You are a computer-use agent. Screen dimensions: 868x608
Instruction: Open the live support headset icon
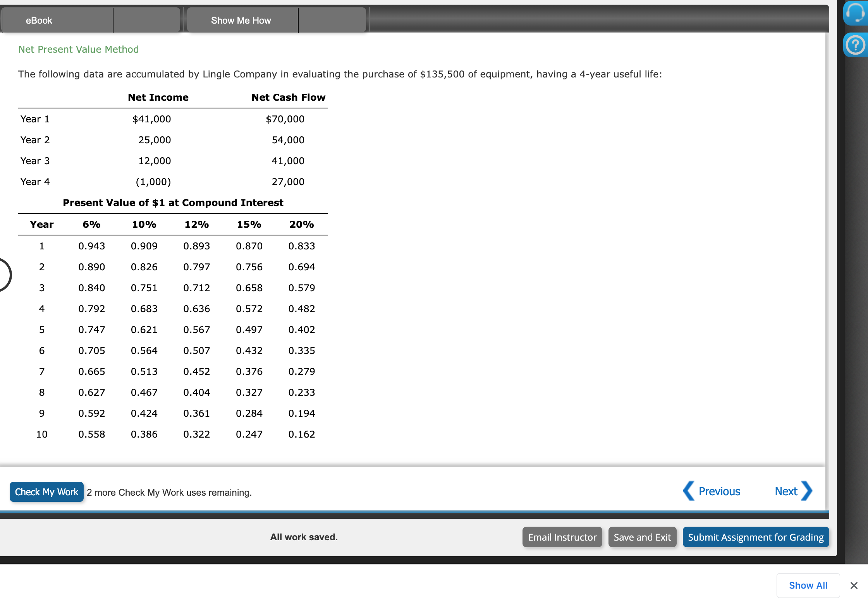click(856, 13)
